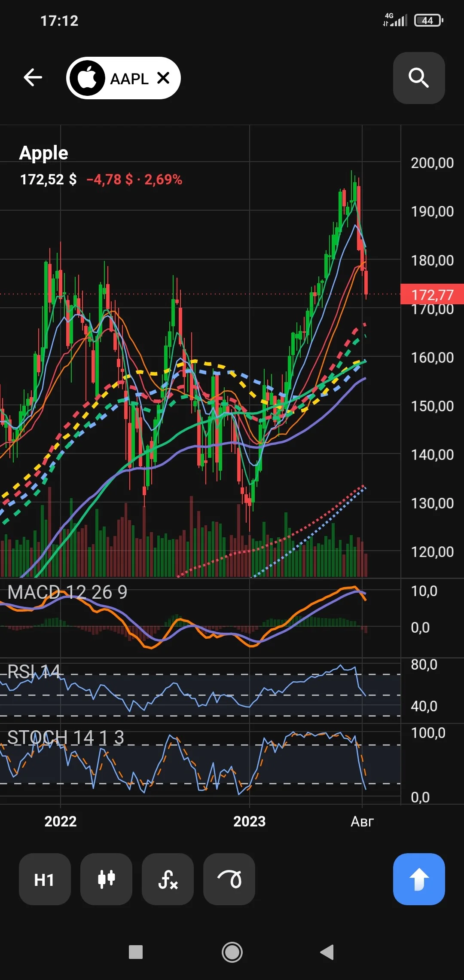Image resolution: width=464 pixels, height=980 pixels.
Task: Tap the 200,00 price axis label
Action: pos(432,163)
